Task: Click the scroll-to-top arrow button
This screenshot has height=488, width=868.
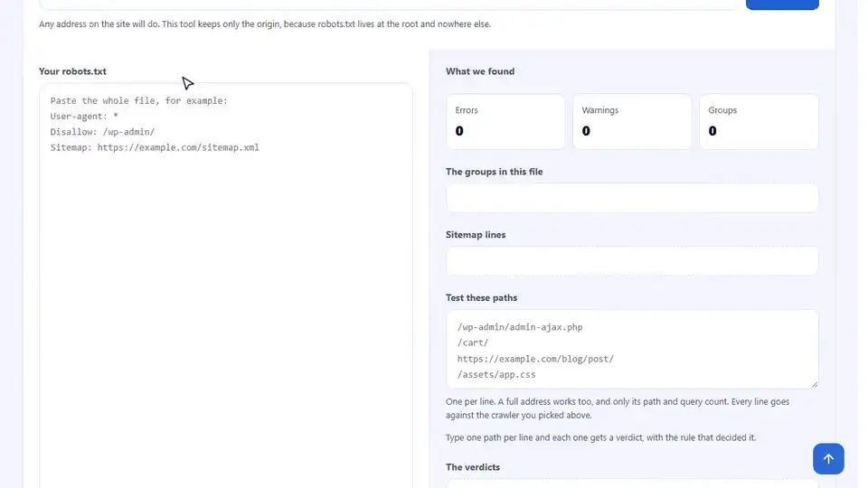Action: click(828, 458)
